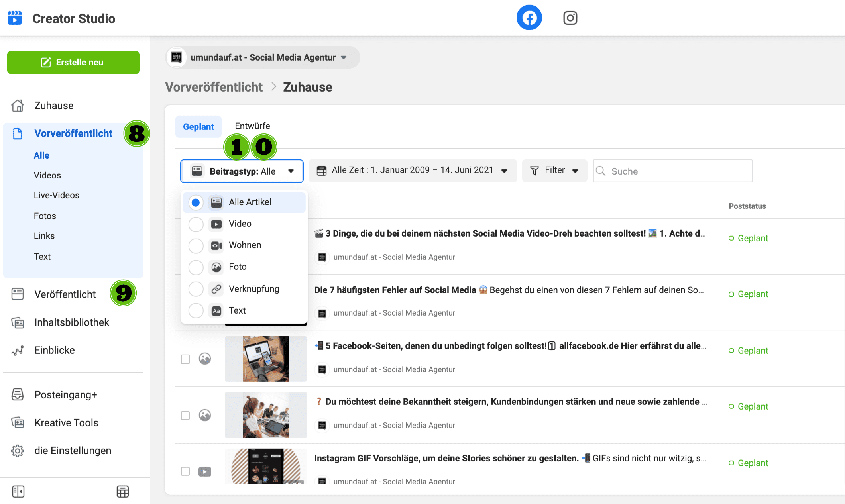Click the Einstellungen gear icon
Image resolution: width=845 pixels, height=504 pixels.
(x=18, y=451)
